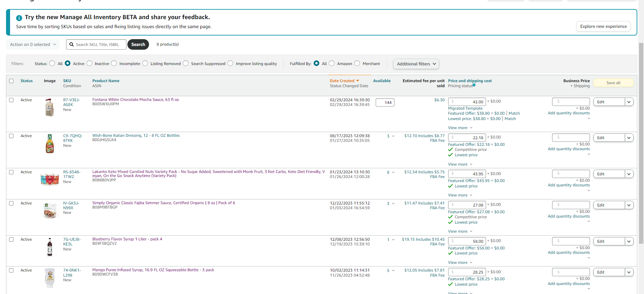Select the Improve listing quality filter
This screenshot has height=294, width=644.
(230, 63)
